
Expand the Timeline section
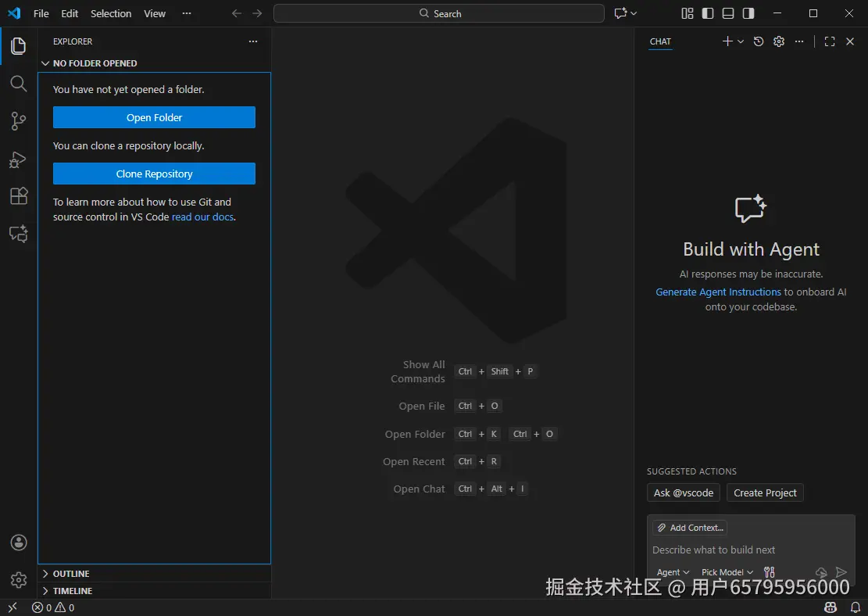(x=155, y=590)
